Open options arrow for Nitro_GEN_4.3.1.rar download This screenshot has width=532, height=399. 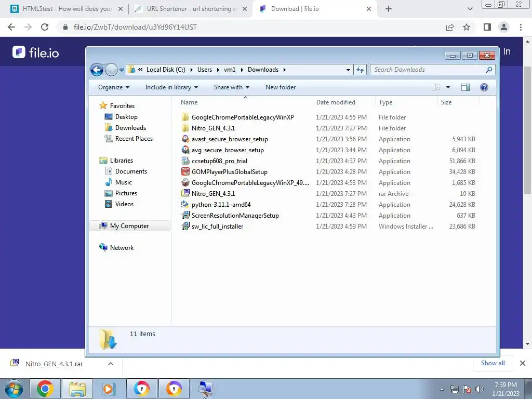tap(111, 364)
